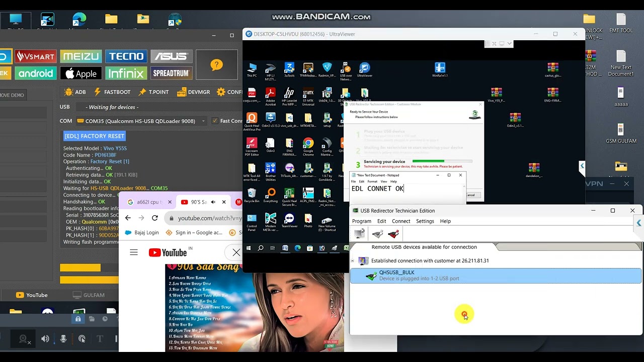Open the YouTube hamburger guide menu

[134, 252]
